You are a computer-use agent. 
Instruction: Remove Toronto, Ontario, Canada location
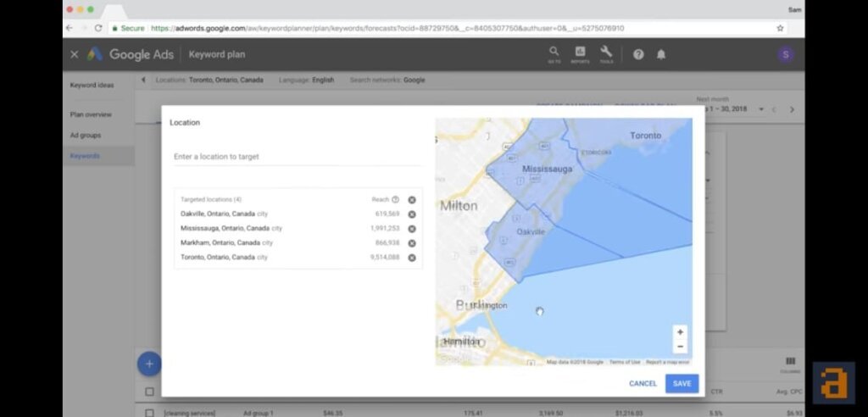[412, 258]
